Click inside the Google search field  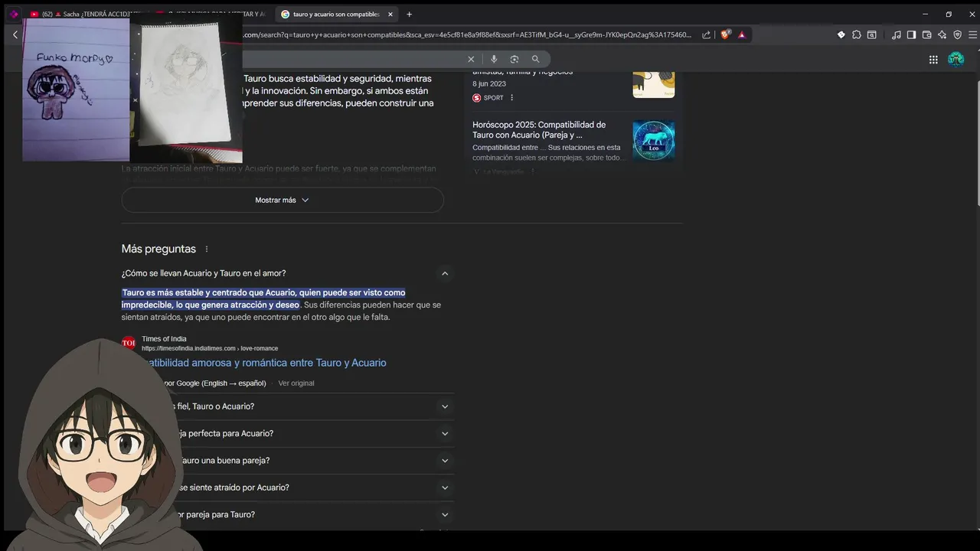(352, 59)
